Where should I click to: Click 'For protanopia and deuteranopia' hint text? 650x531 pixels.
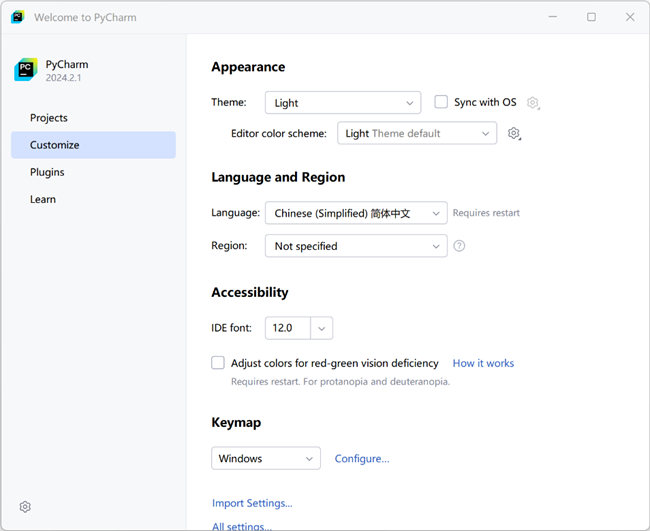[376, 381]
